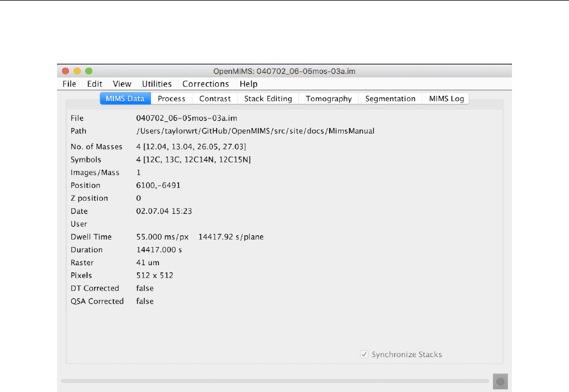The image size is (569, 392).
Task: Toggle the Synchronize Stacks checkbox
Action: (x=364, y=354)
